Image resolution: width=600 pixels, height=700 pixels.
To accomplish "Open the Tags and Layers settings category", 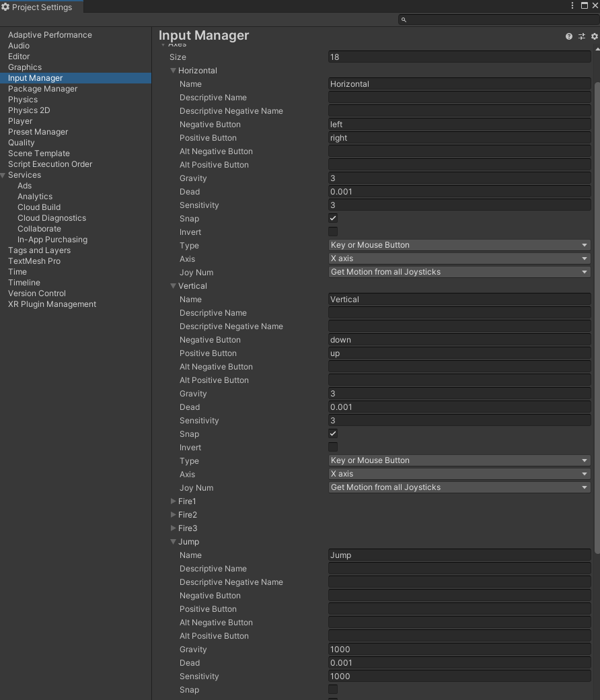I will pyautogui.click(x=39, y=250).
